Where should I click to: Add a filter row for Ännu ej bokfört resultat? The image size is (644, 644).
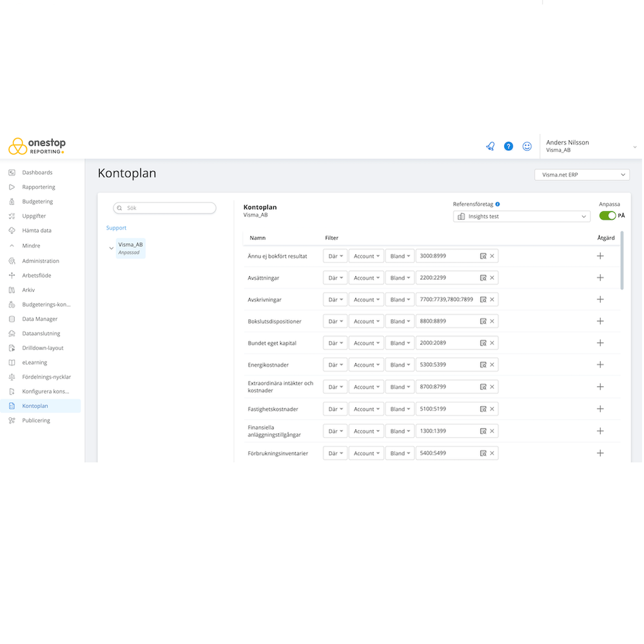pyautogui.click(x=600, y=256)
